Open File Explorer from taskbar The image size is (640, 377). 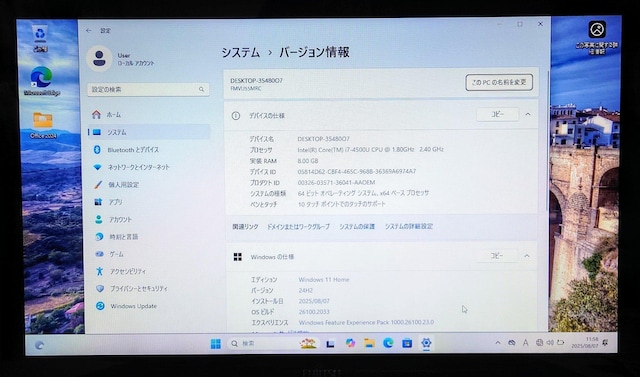(x=369, y=344)
